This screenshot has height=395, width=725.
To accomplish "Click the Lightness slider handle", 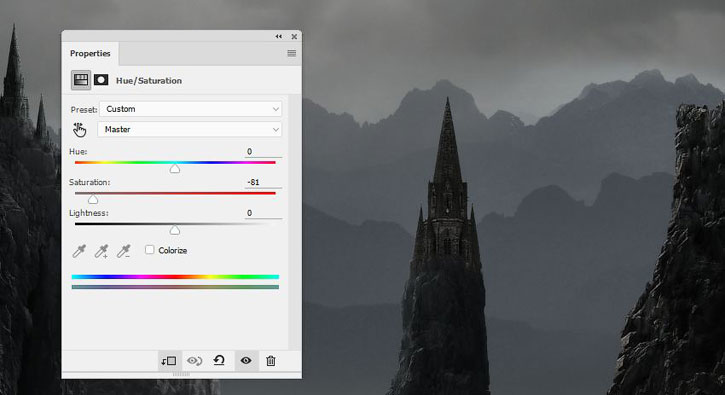I will pos(175,230).
